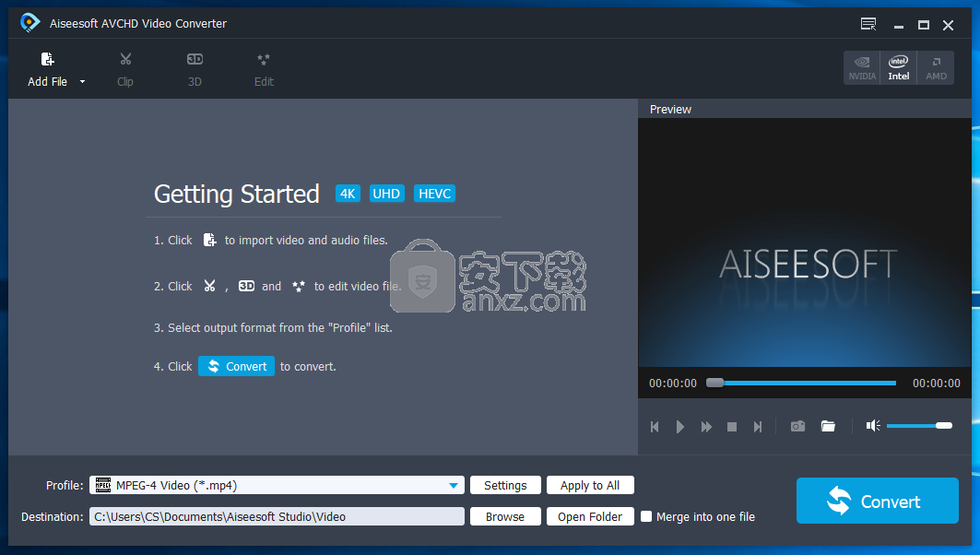Image resolution: width=980 pixels, height=555 pixels.
Task: Click the UHD badge
Action: point(386,194)
